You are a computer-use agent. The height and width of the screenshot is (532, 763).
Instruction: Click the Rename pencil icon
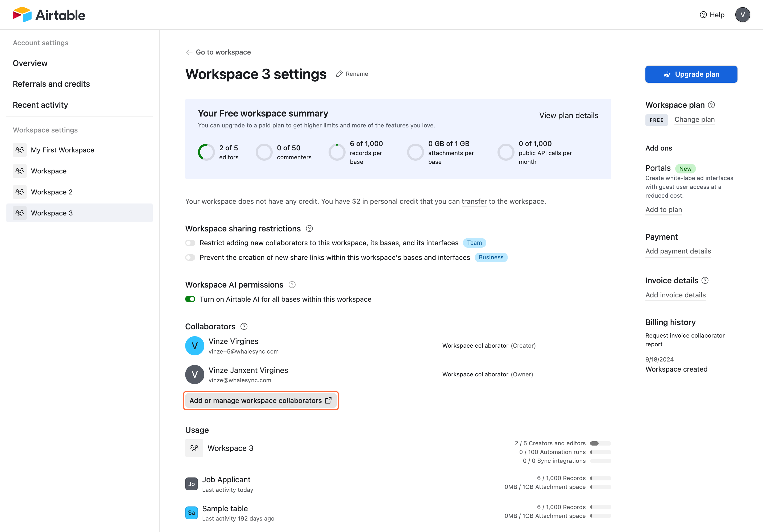(339, 74)
